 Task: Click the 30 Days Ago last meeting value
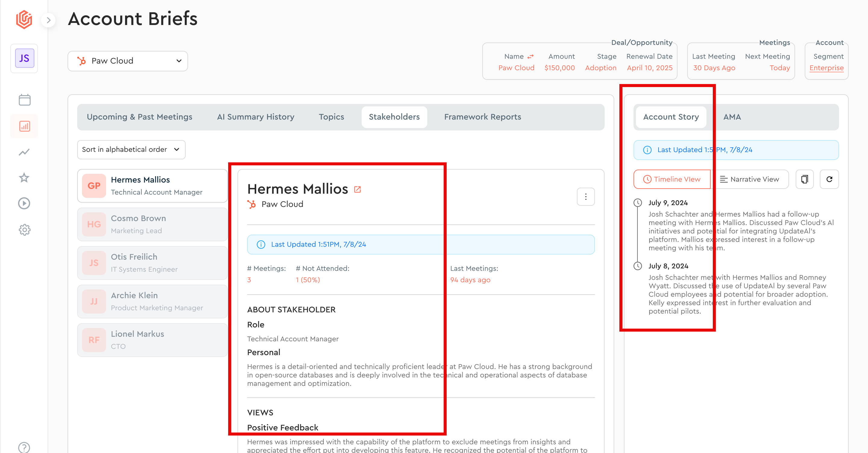[x=714, y=68]
